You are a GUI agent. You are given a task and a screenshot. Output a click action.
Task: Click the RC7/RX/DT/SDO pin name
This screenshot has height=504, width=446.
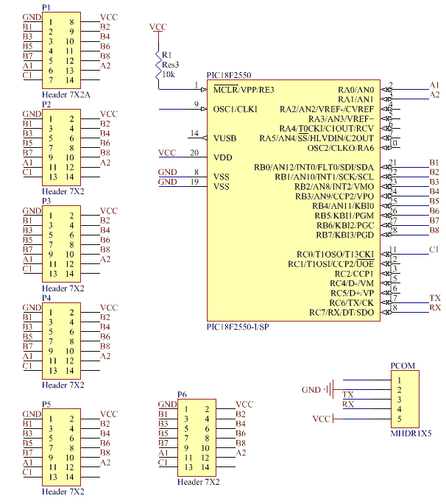pyautogui.click(x=341, y=313)
